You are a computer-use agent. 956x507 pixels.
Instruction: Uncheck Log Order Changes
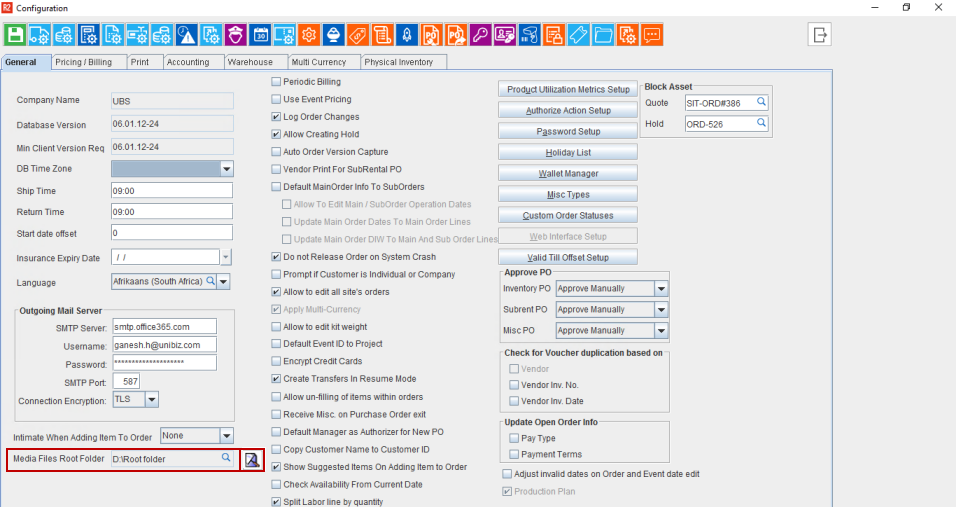(277, 117)
